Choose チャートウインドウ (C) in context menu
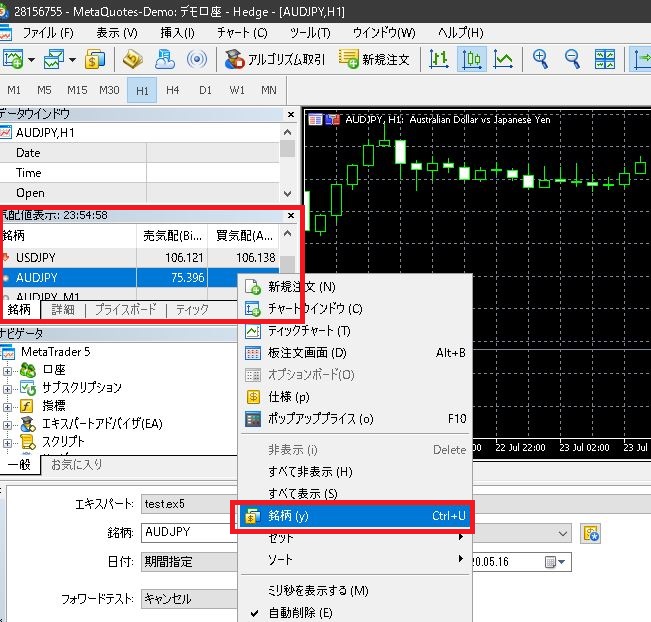Image resolution: width=651 pixels, height=622 pixels. (x=356, y=309)
